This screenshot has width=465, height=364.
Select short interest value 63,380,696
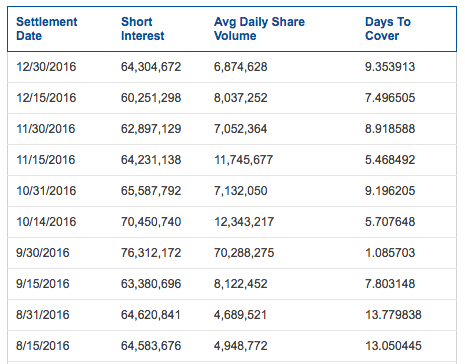[151, 284]
